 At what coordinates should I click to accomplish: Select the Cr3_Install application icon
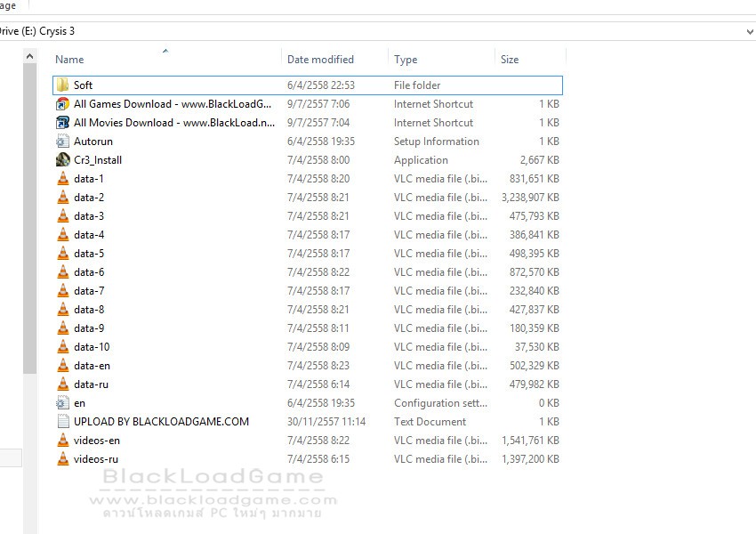[x=62, y=160]
